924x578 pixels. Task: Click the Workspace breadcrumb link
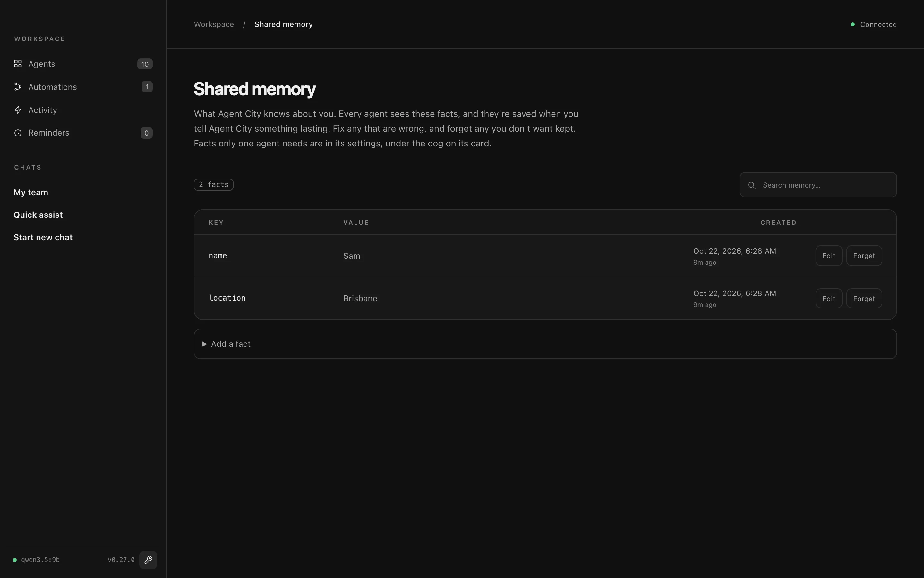(214, 24)
